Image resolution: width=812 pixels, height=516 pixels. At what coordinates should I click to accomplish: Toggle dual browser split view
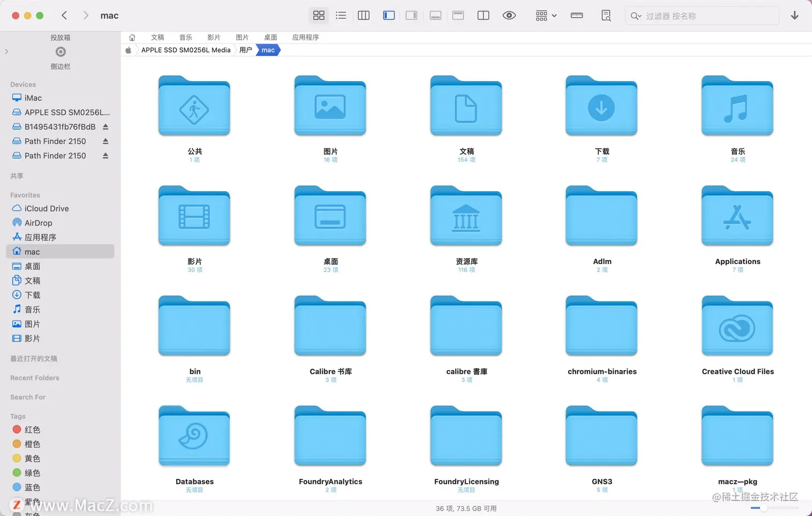tap(483, 16)
